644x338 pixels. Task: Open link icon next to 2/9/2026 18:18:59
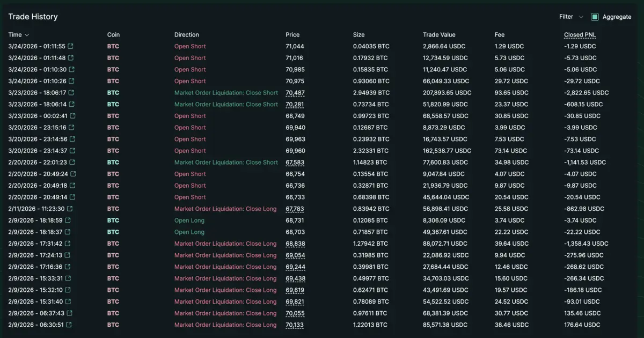[68, 221]
